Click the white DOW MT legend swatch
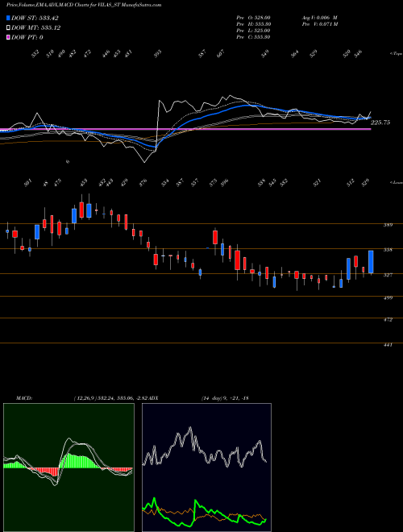 coord(8,28)
